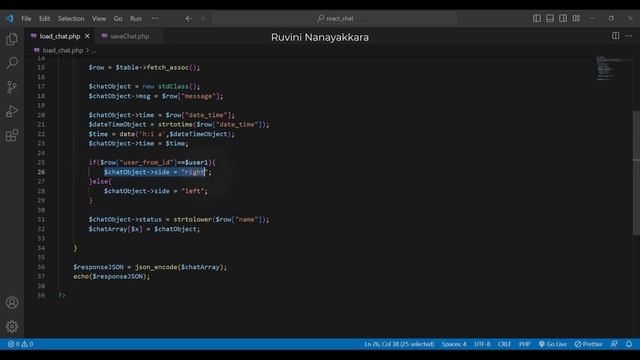The height and width of the screenshot is (360, 640).
Task: Open the Source Control view
Action: 12,87
